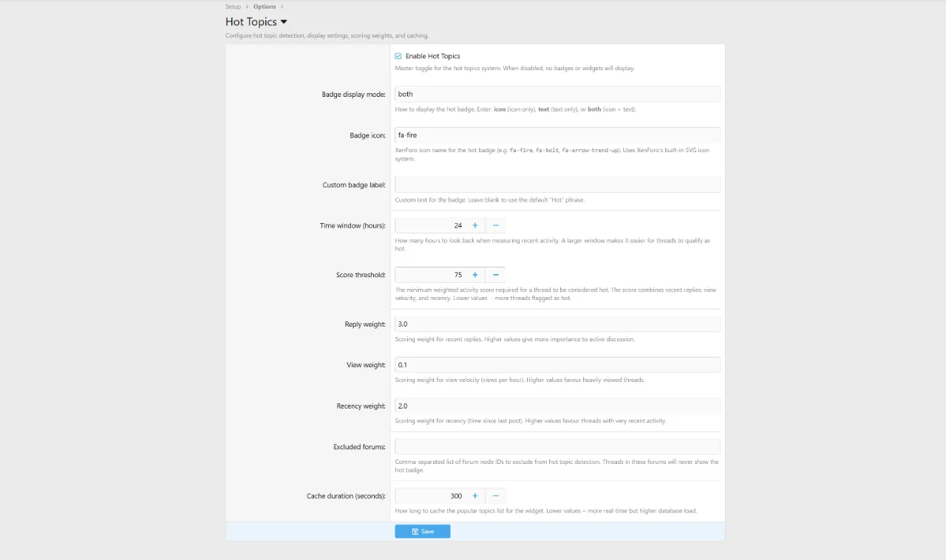Select the Custom badge label input
Viewport: 946px width, 560px height.
(557, 185)
